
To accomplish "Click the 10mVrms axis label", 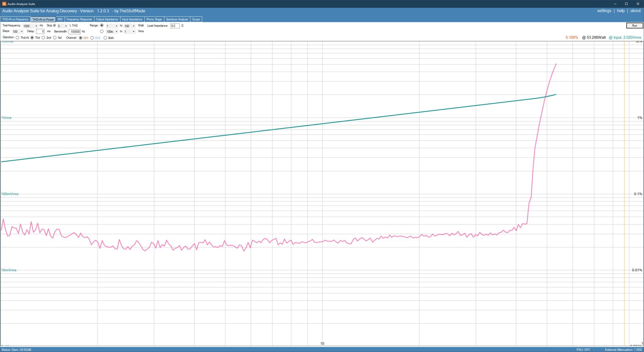I will point(9,270).
